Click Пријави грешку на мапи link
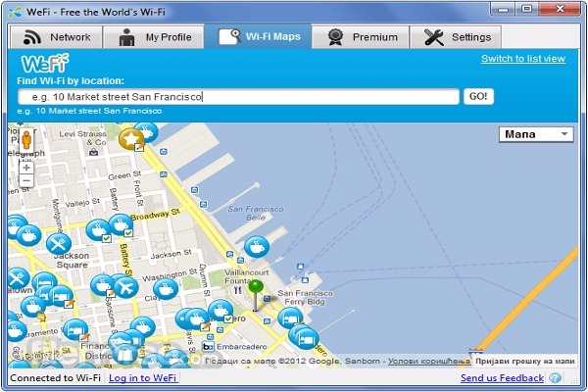Viewport: 588px width, 392px height. point(525,362)
